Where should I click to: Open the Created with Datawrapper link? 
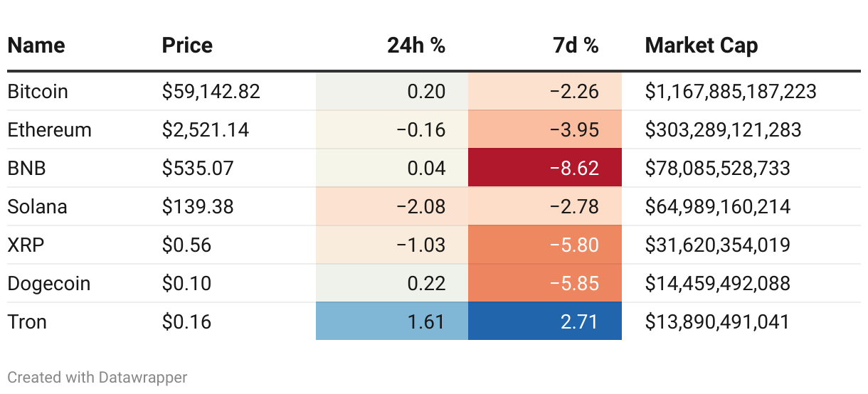coord(97,377)
